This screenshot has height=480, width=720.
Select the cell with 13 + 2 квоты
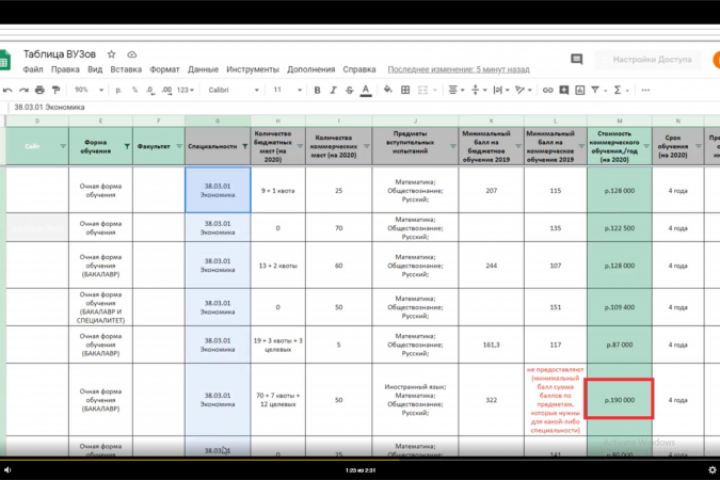[x=278, y=265]
